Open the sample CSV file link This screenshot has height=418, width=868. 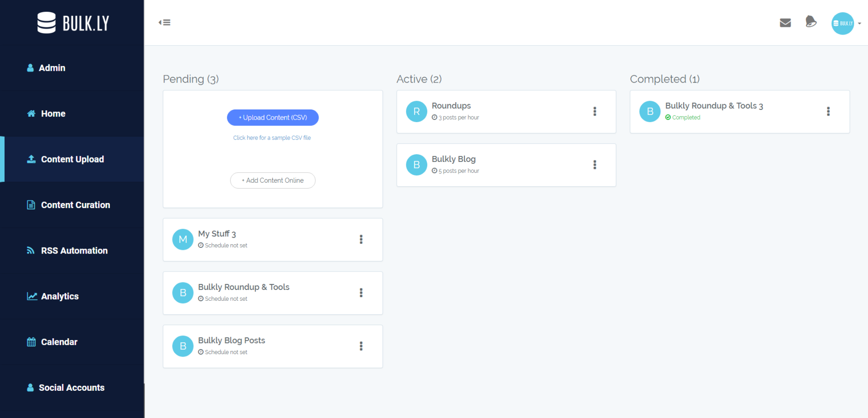coord(272,138)
